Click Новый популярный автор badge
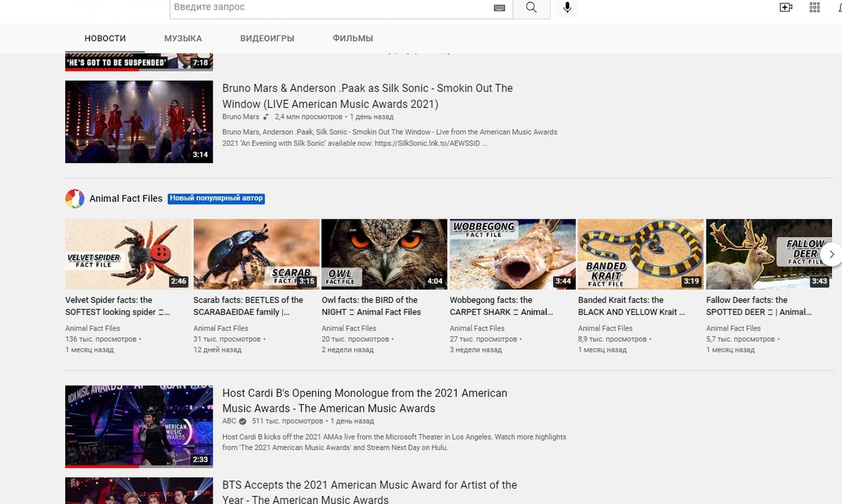842x504 pixels. point(216,198)
